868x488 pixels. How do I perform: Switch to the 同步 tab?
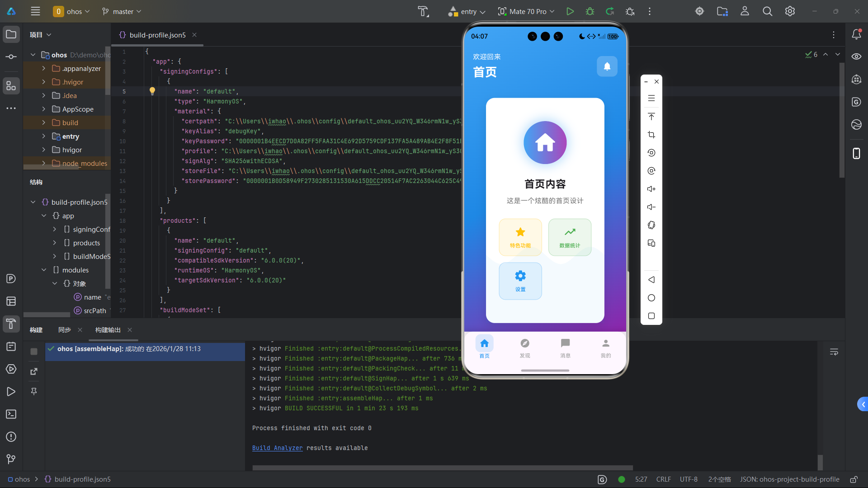click(64, 330)
